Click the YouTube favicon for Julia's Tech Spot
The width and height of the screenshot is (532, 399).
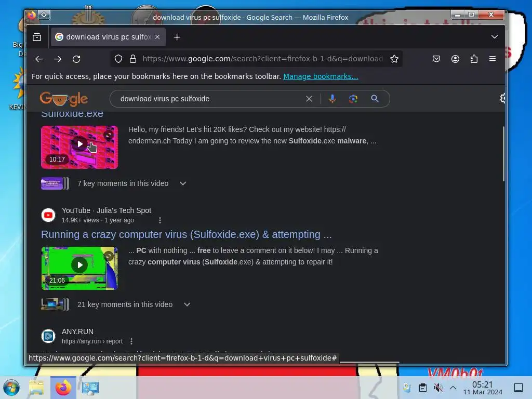[48, 215]
